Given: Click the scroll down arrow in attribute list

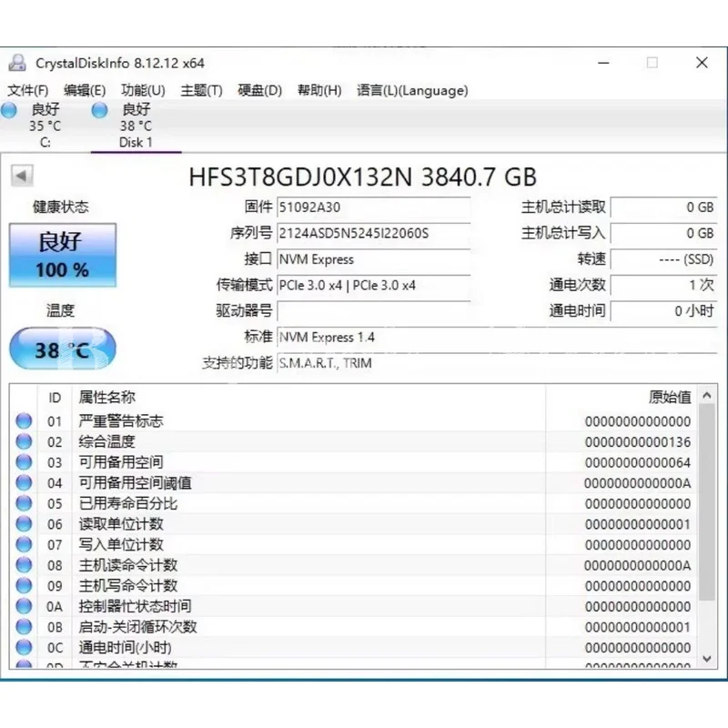Looking at the screenshot, I should pyautogui.click(x=707, y=657).
